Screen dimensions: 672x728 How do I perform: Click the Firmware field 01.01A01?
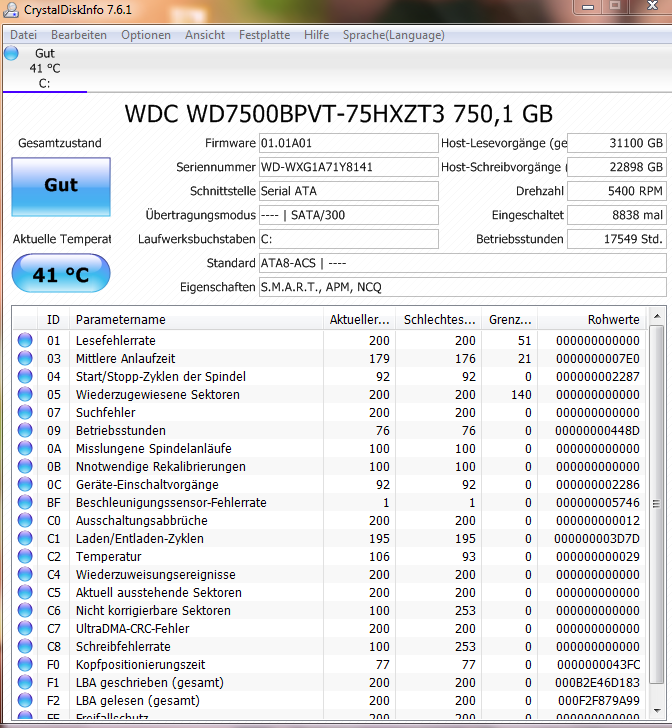point(348,143)
